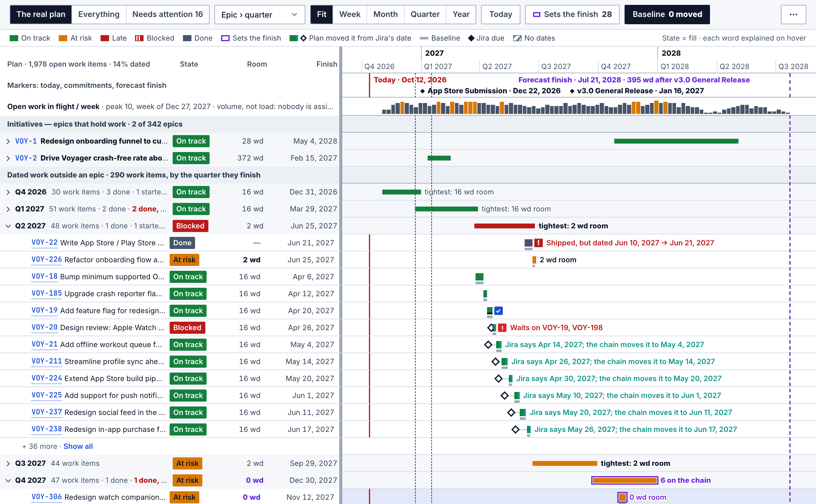Select Quarter zoom level
The width and height of the screenshot is (816, 504).
pos(425,14)
